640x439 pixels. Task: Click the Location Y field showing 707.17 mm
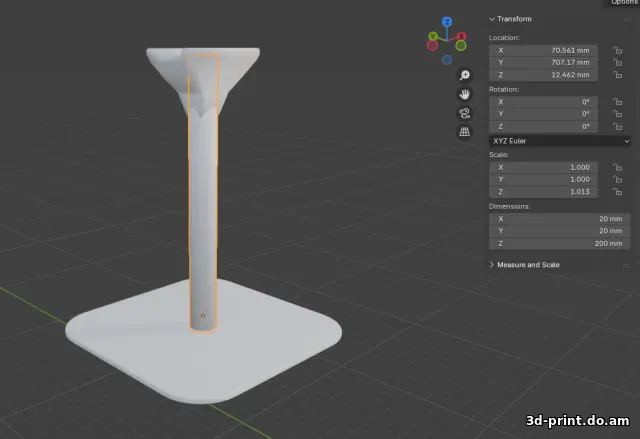click(x=543, y=62)
